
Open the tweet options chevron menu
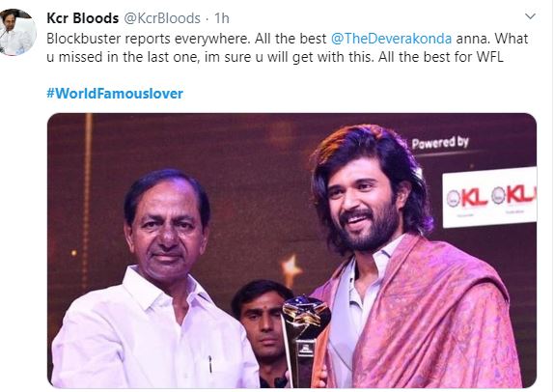(530, 16)
